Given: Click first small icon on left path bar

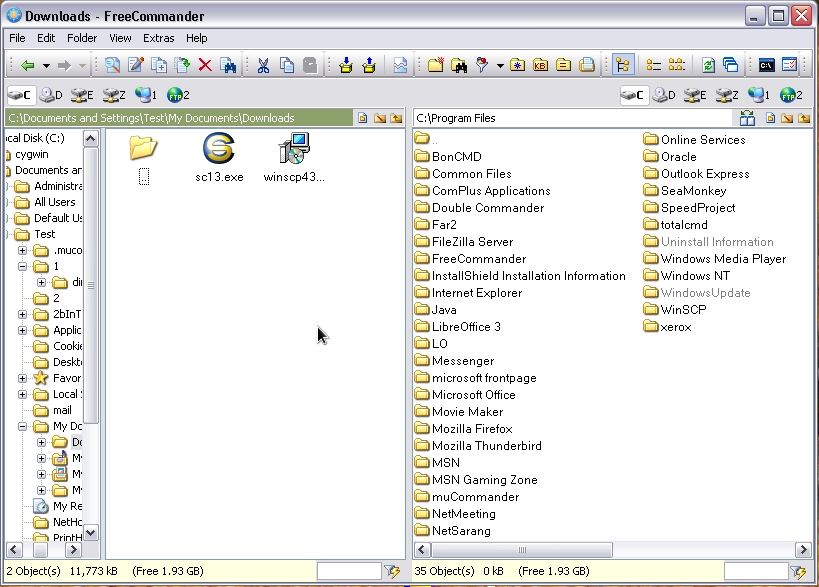Looking at the screenshot, I should click(362, 118).
